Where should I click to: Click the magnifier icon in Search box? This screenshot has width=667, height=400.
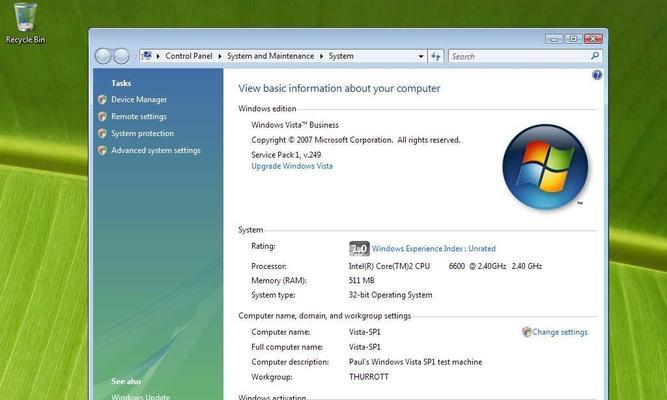595,56
